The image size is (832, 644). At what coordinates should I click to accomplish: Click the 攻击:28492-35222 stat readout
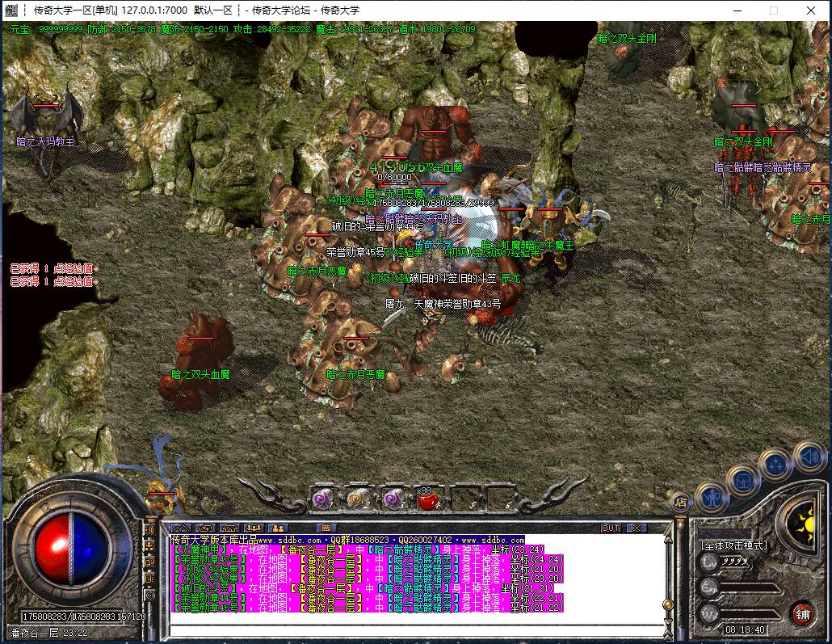[x=272, y=29]
